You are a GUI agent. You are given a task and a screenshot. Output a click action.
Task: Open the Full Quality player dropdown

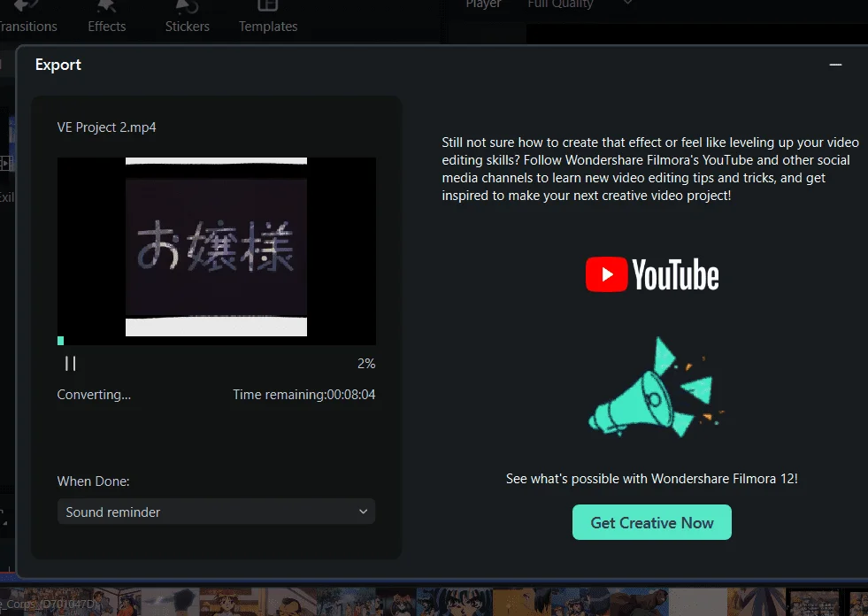point(579,4)
